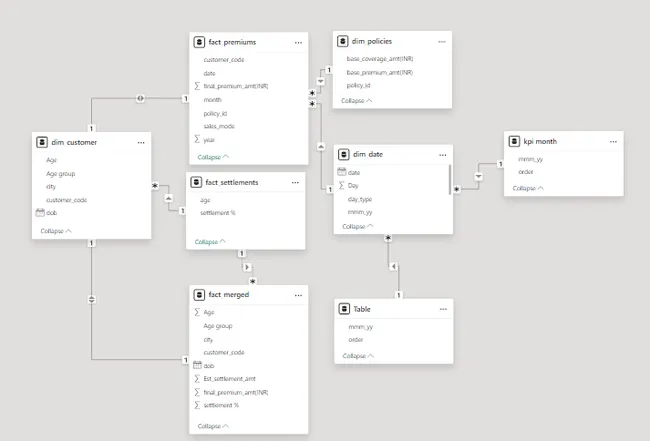Open dim_customer more options ellipsis

140,143
